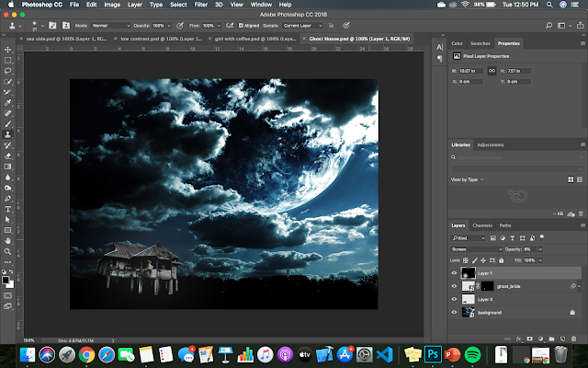Image resolution: width=588 pixels, height=368 pixels.
Task: Hide the background layer
Action: (454, 313)
